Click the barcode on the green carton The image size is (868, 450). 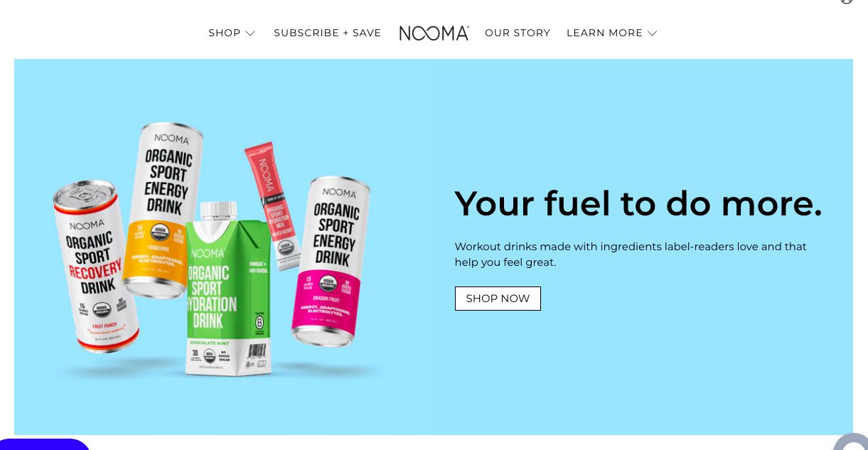click(256, 353)
